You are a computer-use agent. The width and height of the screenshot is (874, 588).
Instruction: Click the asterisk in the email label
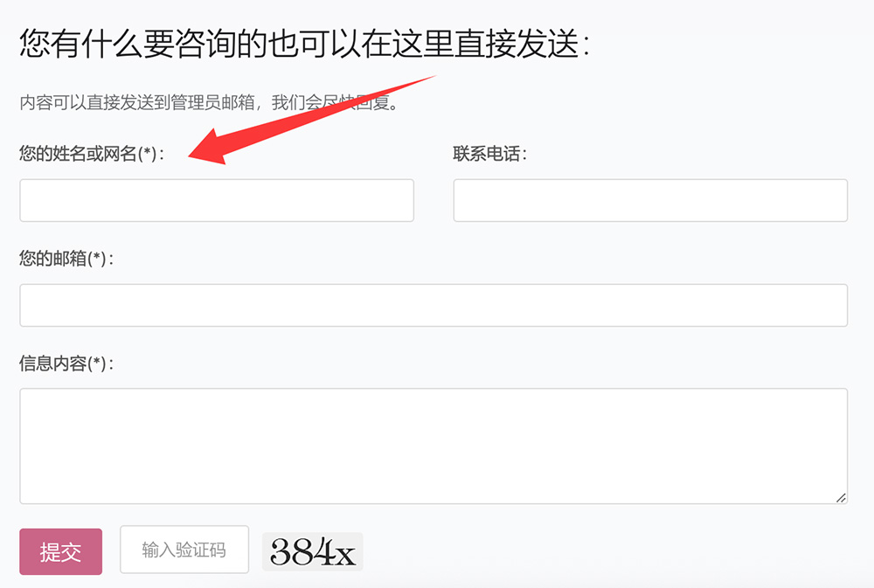[96, 257]
